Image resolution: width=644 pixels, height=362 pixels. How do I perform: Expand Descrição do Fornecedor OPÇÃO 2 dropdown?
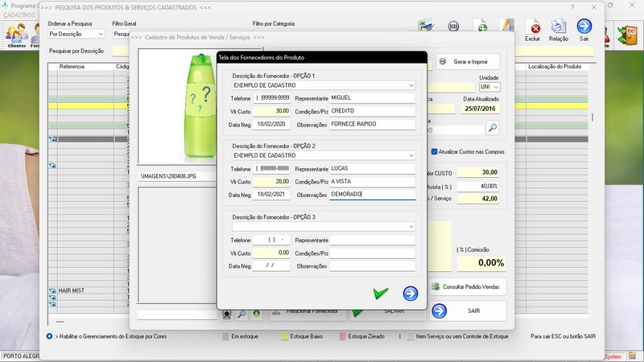pyautogui.click(x=411, y=154)
